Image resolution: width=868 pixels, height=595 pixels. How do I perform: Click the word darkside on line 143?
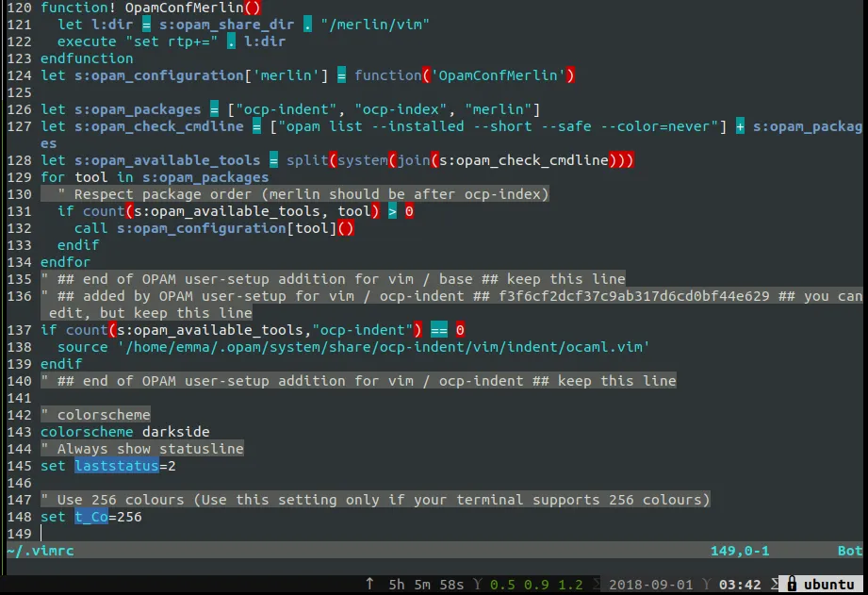(x=176, y=432)
